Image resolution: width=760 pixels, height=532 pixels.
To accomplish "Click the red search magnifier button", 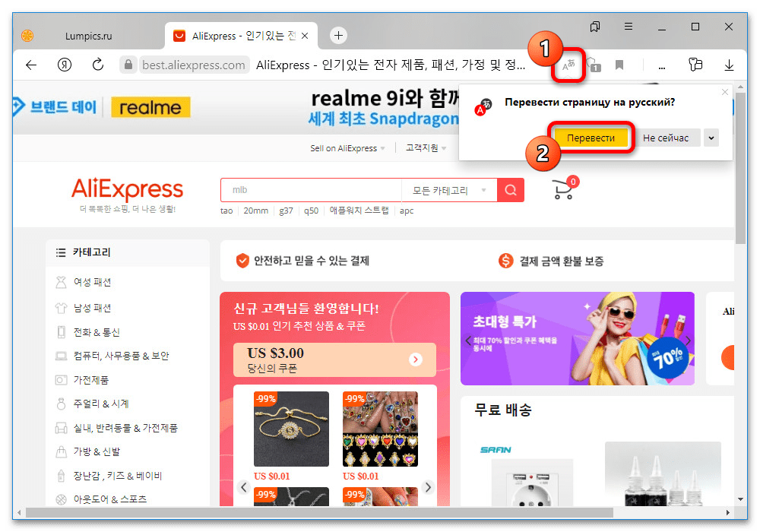I will coord(511,190).
